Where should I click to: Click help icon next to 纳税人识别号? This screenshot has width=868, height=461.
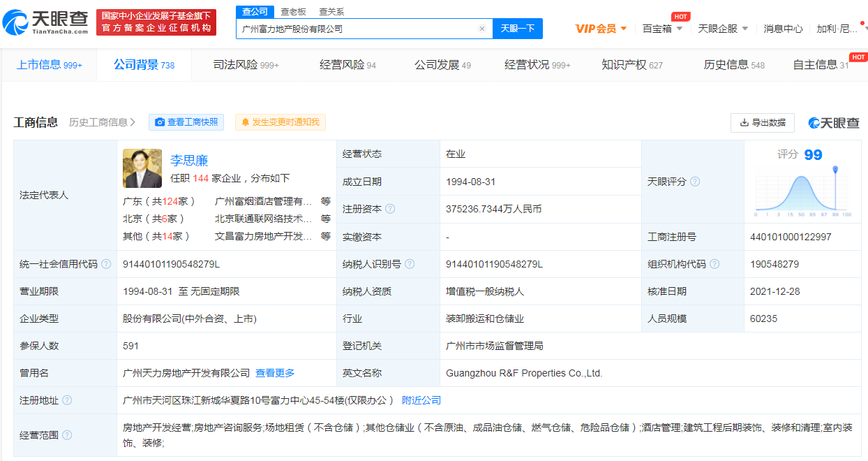click(x=410, y=264)
